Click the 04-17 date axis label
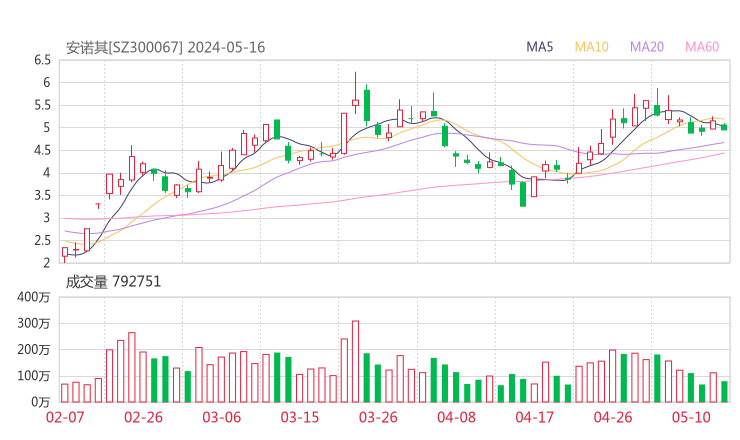This screenshot has height=440, width=740. 535,417
